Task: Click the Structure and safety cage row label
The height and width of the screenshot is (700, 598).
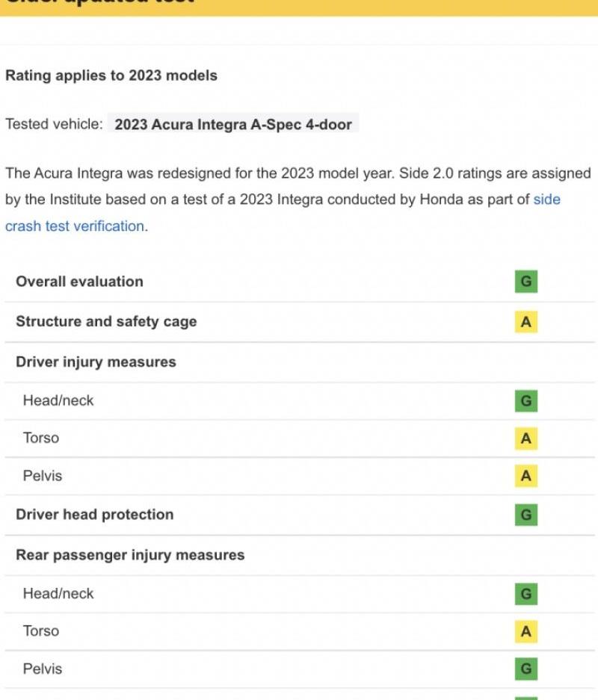Action: point(106,321)
